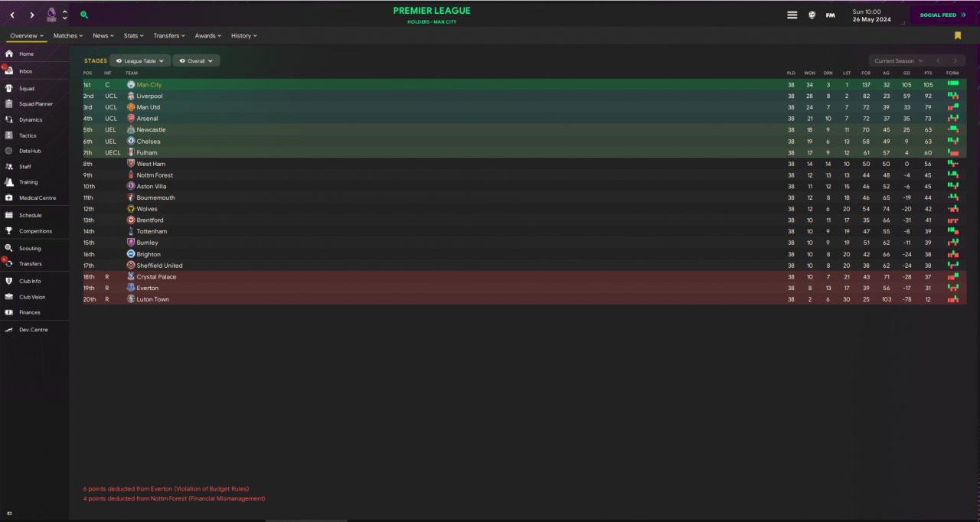
Task: Open the hamburger menu icon
Action: (792, 15)
